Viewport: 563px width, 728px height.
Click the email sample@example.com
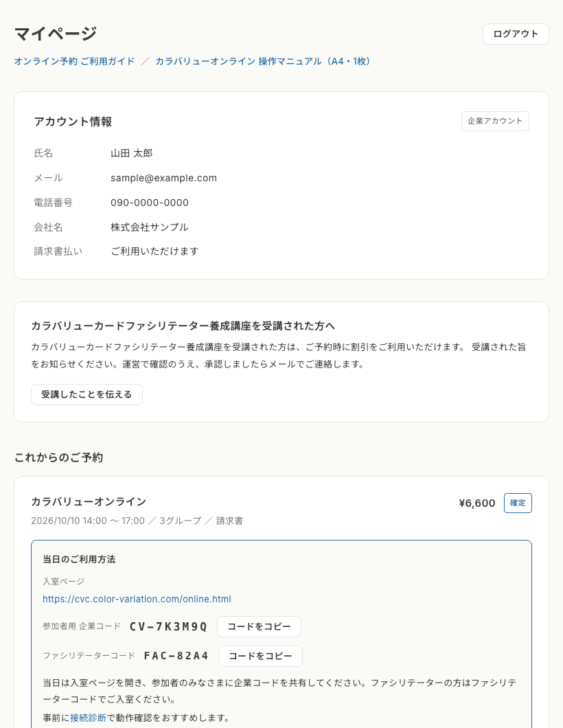coord(163,178)
